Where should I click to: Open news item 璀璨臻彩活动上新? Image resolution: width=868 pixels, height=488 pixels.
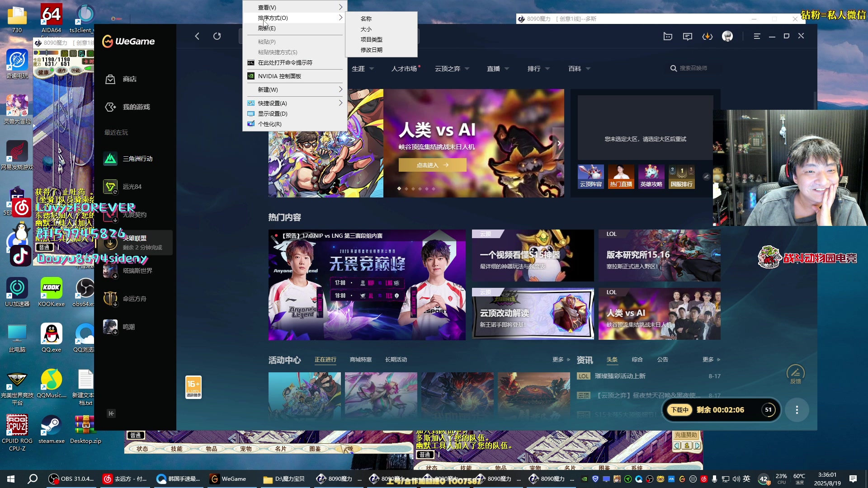(620, 376)
